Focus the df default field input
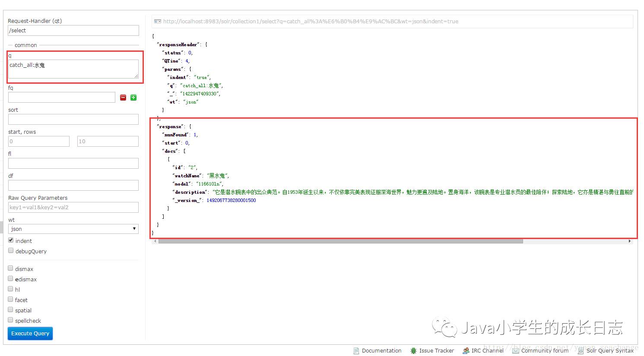Viewport: 644px width, 356px height. click(73, 185)
